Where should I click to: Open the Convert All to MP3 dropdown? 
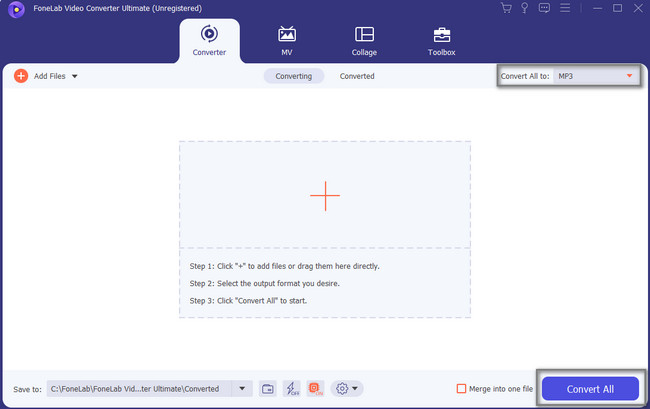[596, 76]
